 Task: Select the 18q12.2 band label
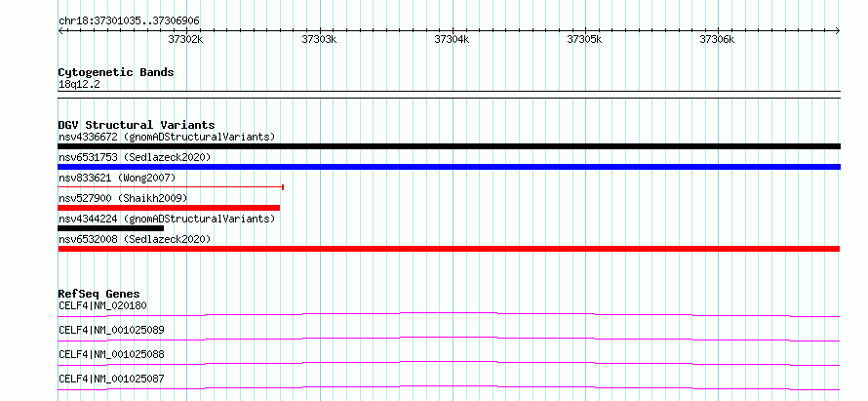pos(79,85)
